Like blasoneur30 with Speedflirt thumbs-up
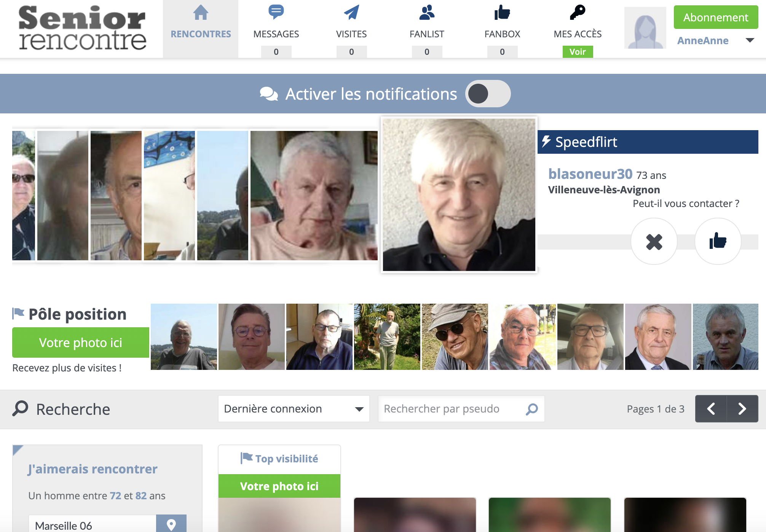The image size is (766, 532). click(x=718, y=242)
